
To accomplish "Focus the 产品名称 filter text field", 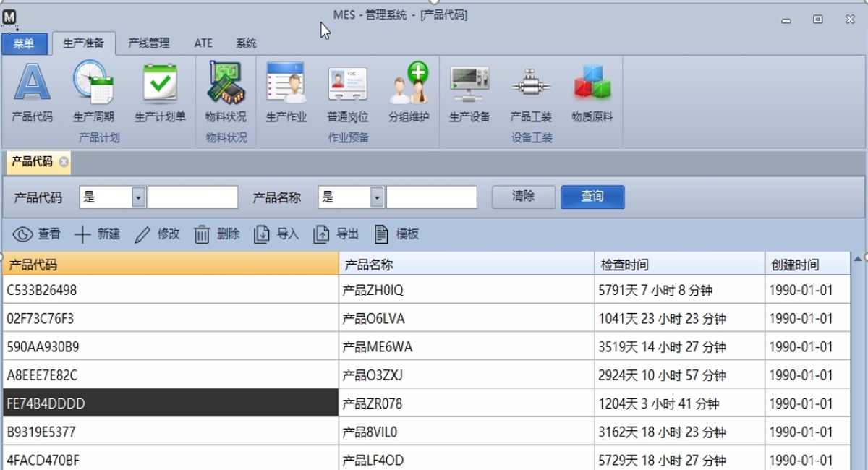I will (x=431, y=197).
